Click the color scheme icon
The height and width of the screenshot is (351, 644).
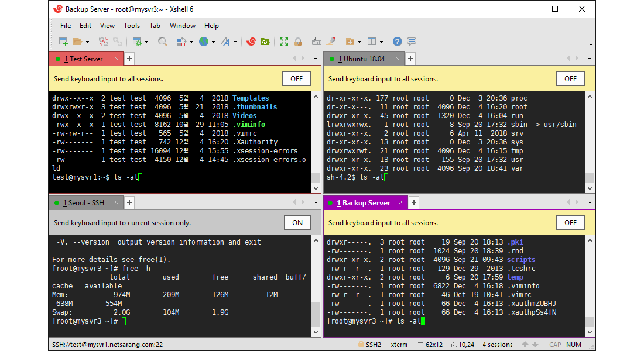[x=181, y=42]
